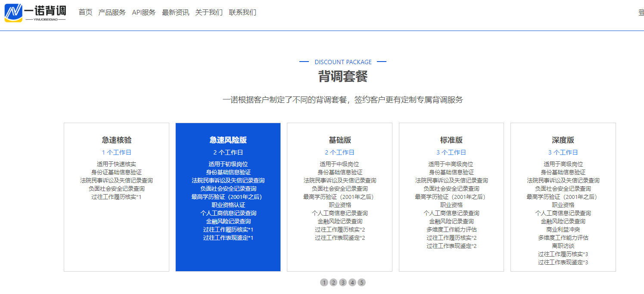The width and height of the screenshot is (644, 294).
Task: Click 过往工作表现鉴定*2 in 标准版 card
Action: point(451,246)
